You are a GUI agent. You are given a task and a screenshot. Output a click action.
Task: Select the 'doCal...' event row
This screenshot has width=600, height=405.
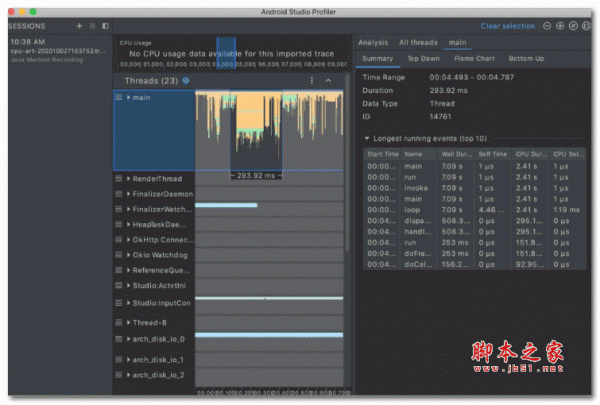[x=474, y=265]
